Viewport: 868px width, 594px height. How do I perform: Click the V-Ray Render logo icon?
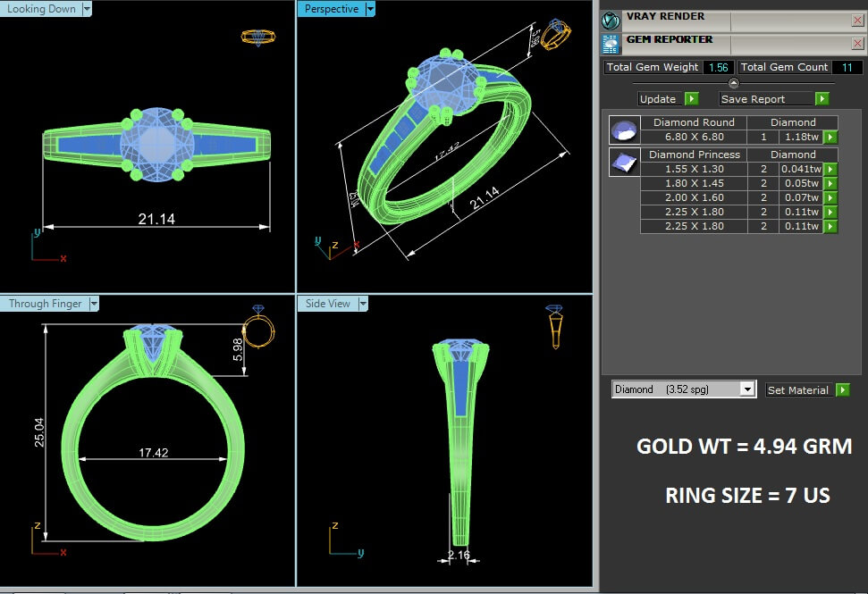611,21
